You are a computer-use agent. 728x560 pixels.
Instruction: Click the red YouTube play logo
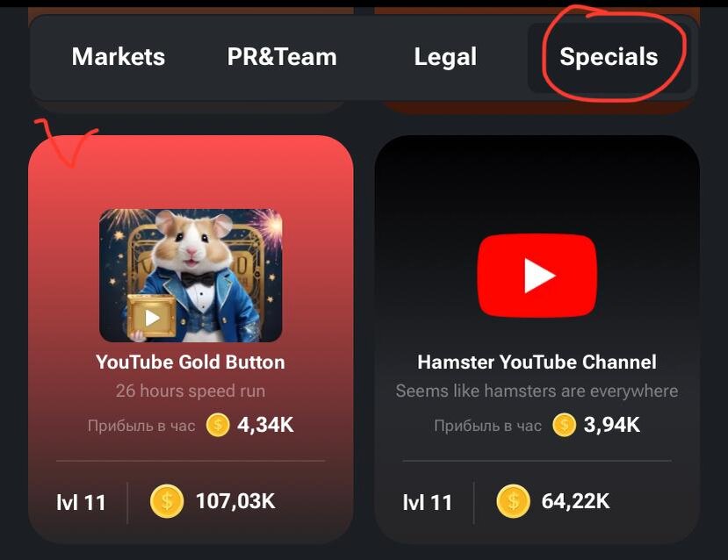click(x=537, y=276)
